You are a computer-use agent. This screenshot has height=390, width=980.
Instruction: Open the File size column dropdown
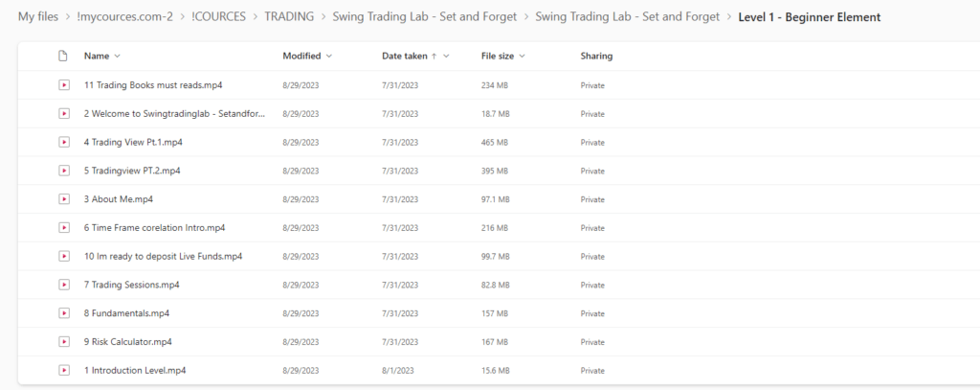522,57
